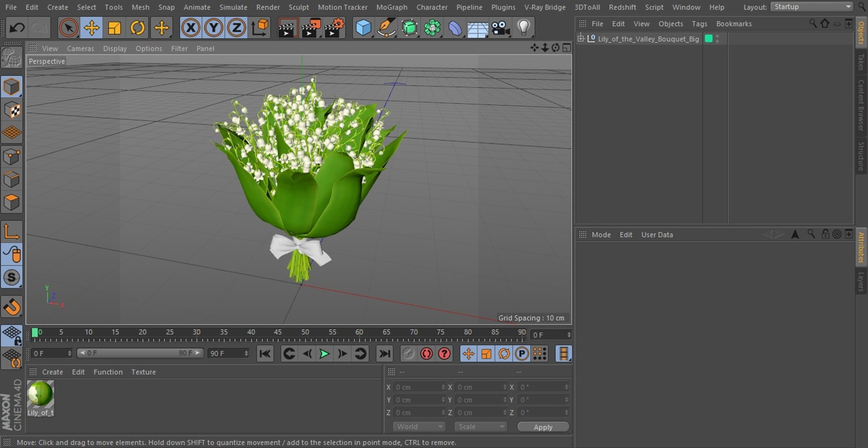Click the Apply button

[543, 427]
